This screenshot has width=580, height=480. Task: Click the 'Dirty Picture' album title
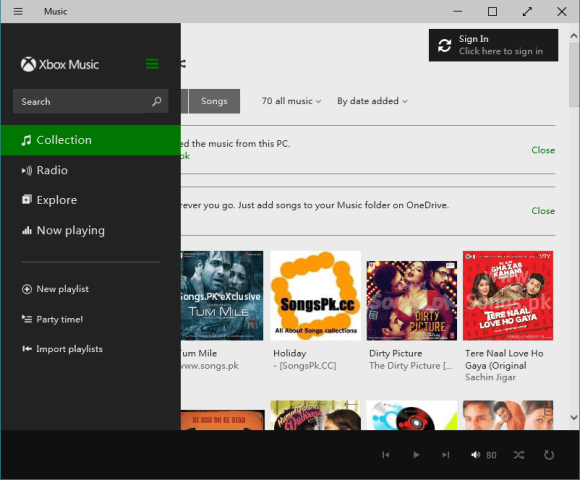click(395, 354)
